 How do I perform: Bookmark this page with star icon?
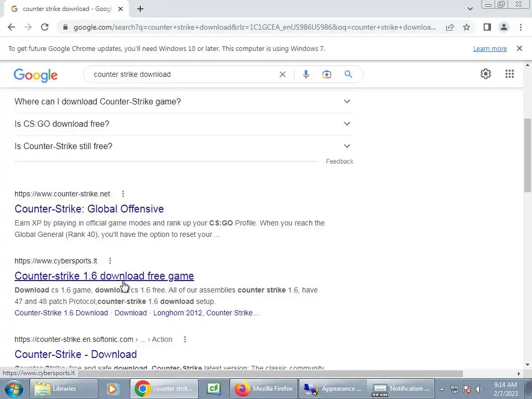467,27
